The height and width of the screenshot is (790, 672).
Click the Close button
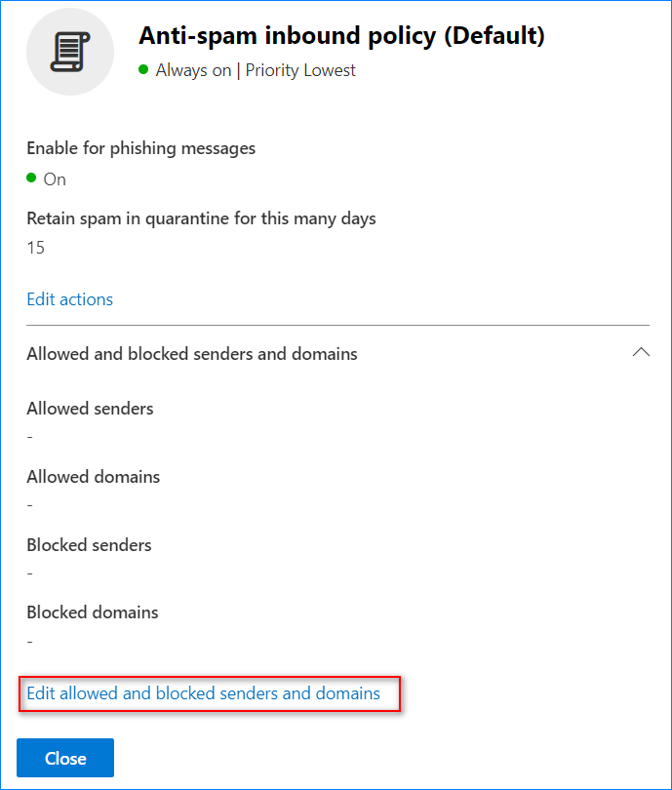click(x=65, y=758)
